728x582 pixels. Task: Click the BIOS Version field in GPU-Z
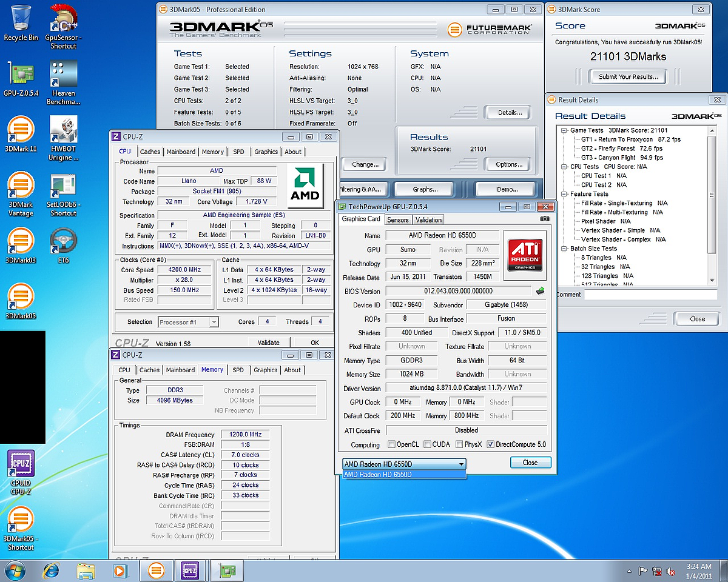point(458,291)
